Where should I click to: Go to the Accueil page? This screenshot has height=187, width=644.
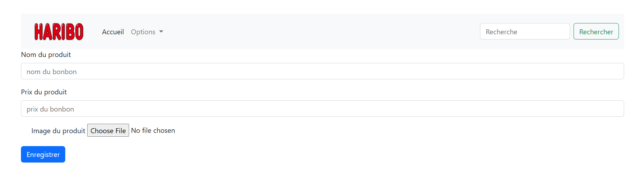pyautogui.click(x=113, y=32)
